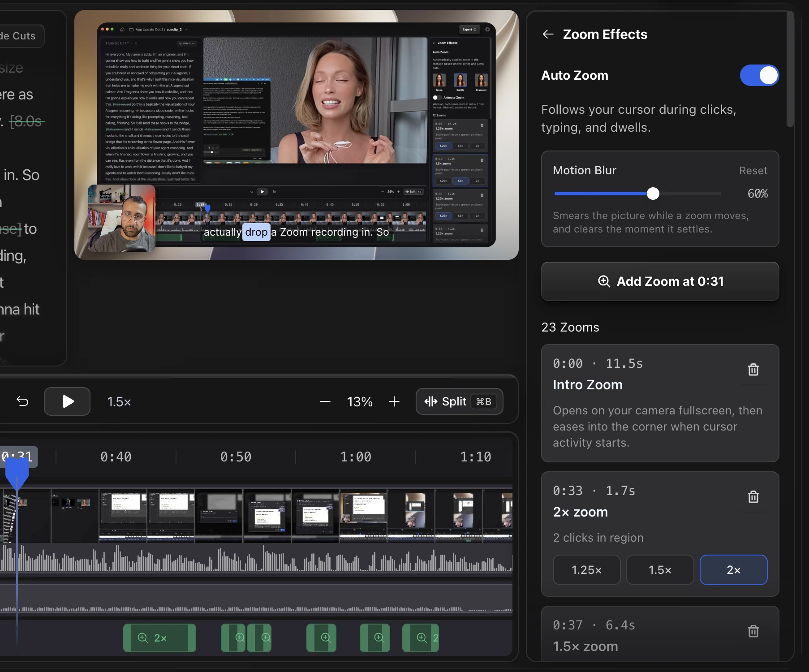809x672 pixels.
Task: Select 1.5× level for 0:33 zoom
Action: 660,570
